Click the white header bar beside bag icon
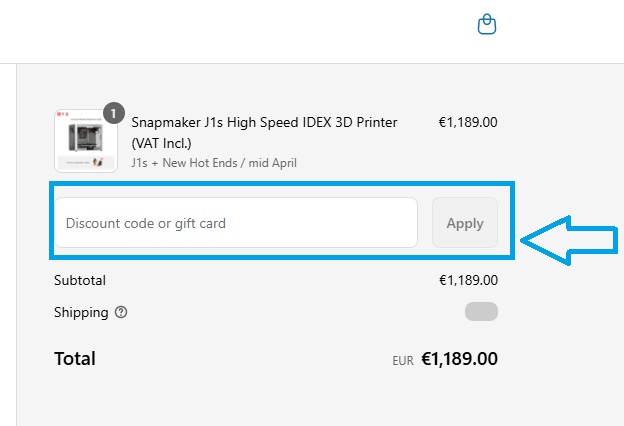The width and height of the screenshot is (624, 426). [250, 30]
